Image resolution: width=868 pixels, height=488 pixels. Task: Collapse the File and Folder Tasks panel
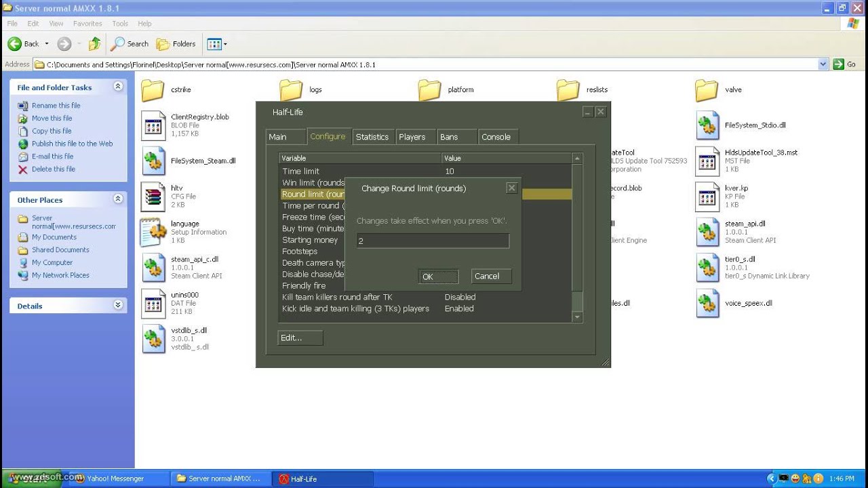pyautogui.click(x=118, y=87)
